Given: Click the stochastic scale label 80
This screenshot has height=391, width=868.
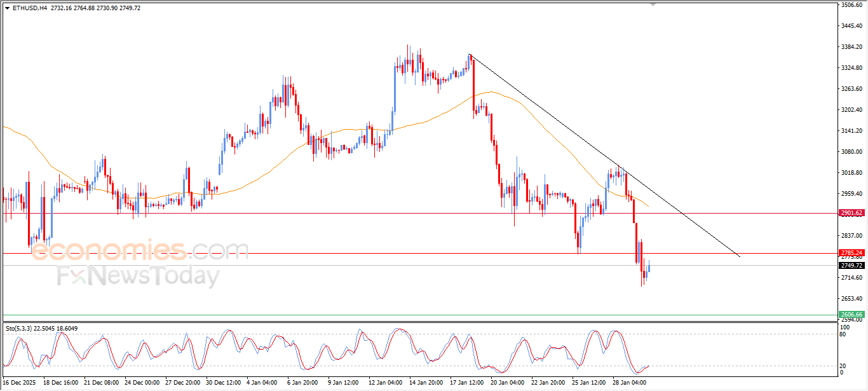Looking at the screenshot, I should click(x=844, y=333).
